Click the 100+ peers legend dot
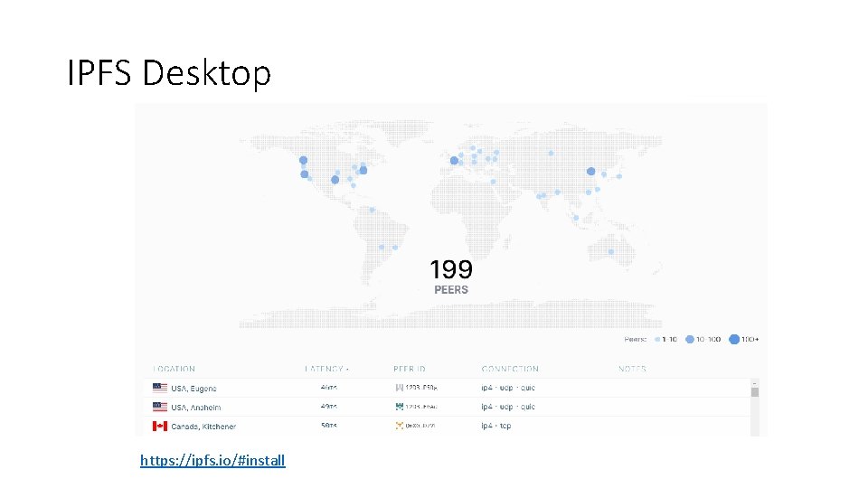 pos(734,339)
